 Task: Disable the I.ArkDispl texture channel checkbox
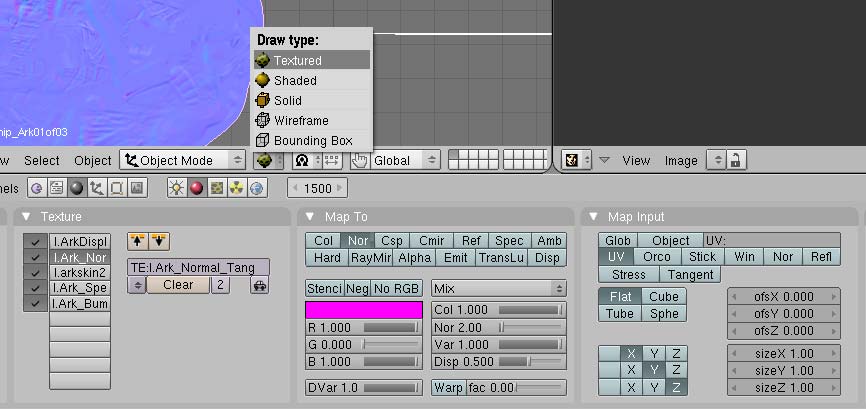coord(36,241)
